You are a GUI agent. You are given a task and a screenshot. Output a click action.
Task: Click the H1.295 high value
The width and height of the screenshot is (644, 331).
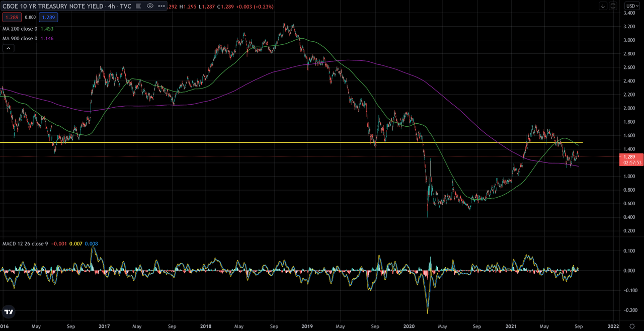point(189,6)
